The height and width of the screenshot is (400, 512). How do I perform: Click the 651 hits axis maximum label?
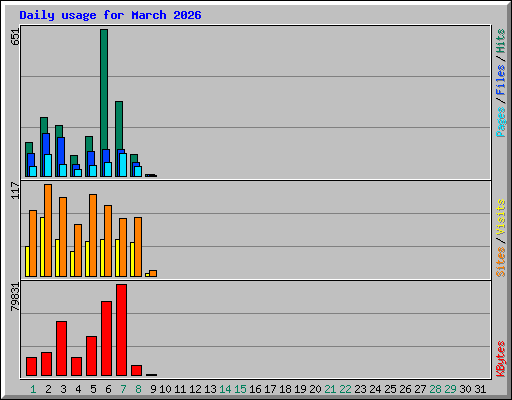click(15, 37)
